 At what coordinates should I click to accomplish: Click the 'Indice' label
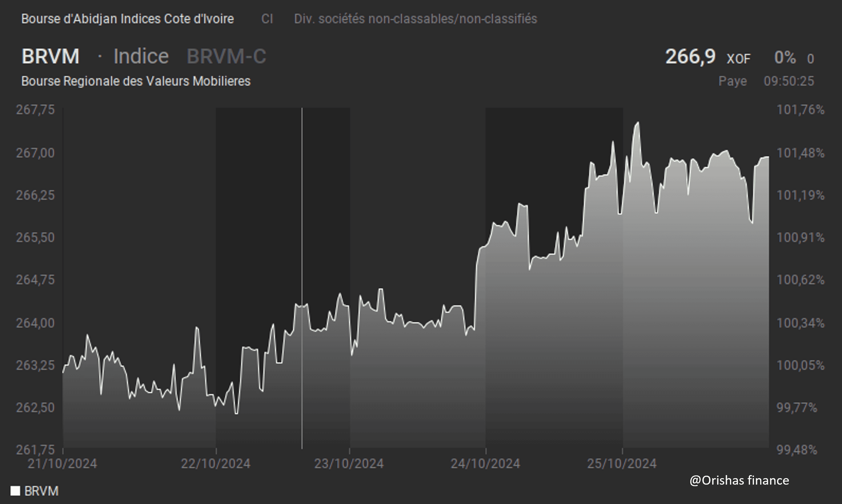[x=141, y=56]
